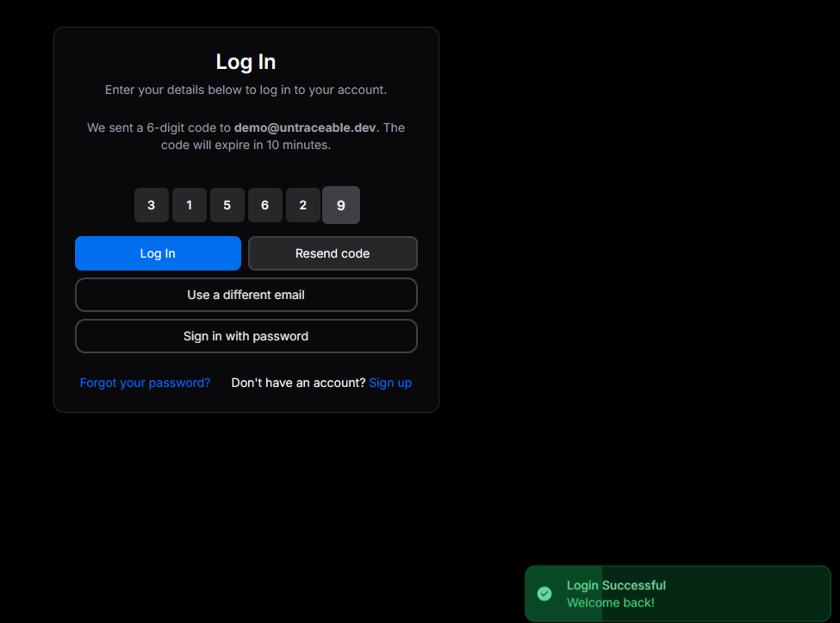Click the email demo@untraceable.dev
Viewport: 840px width, 623px height.
pyautogui.click(x=304, y=127)
